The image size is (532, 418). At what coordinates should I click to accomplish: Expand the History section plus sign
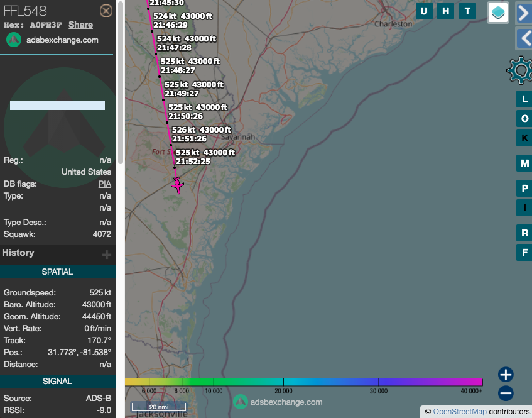107,255
